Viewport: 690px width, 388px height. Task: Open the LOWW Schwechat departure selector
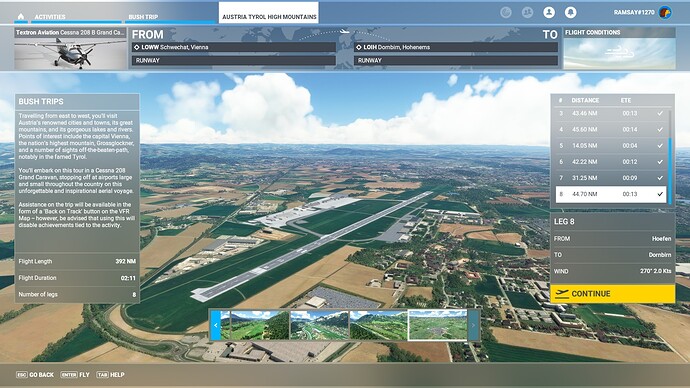(x=234, y=47)
